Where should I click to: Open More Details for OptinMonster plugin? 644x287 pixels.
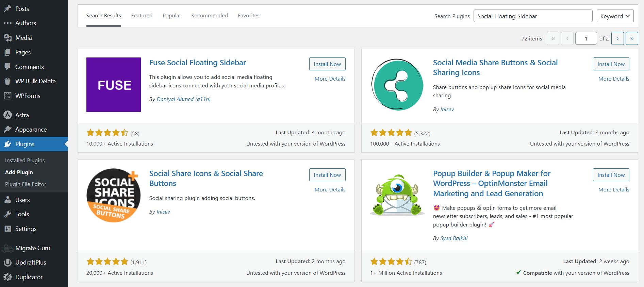[614, 189]
